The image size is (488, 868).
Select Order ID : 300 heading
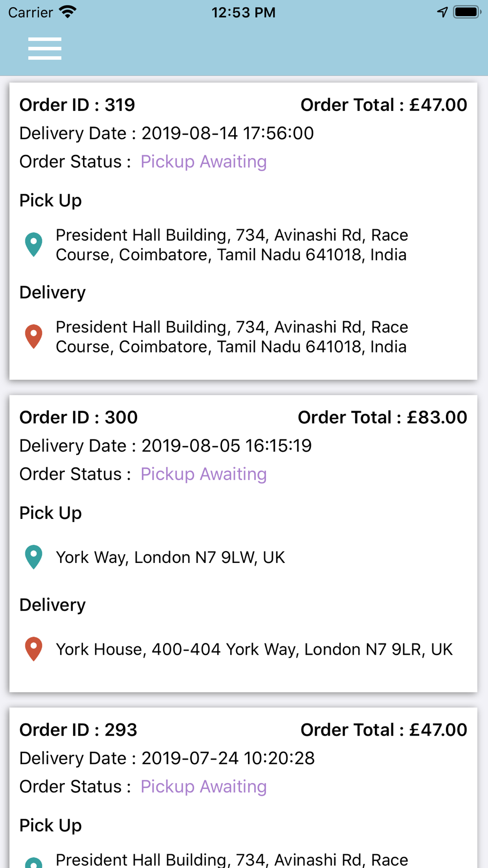click(79, 417)
